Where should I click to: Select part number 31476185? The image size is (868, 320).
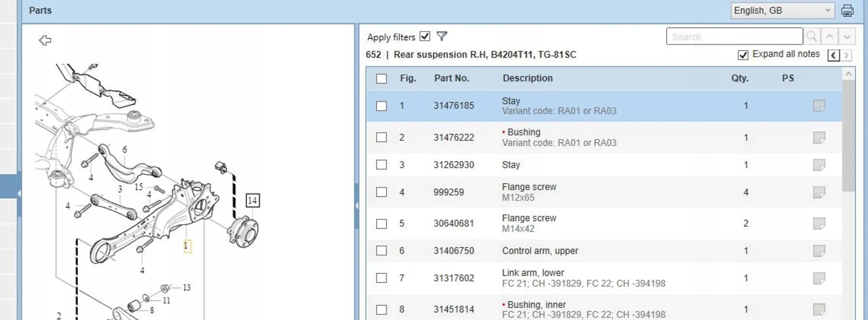[x=453, y=106]
